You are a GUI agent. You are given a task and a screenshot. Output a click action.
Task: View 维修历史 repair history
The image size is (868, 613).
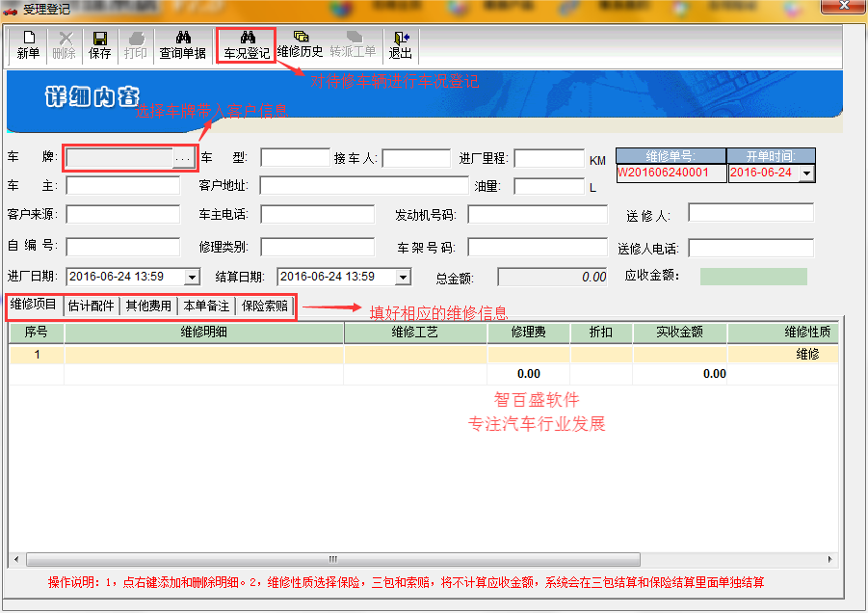[300, 44]
